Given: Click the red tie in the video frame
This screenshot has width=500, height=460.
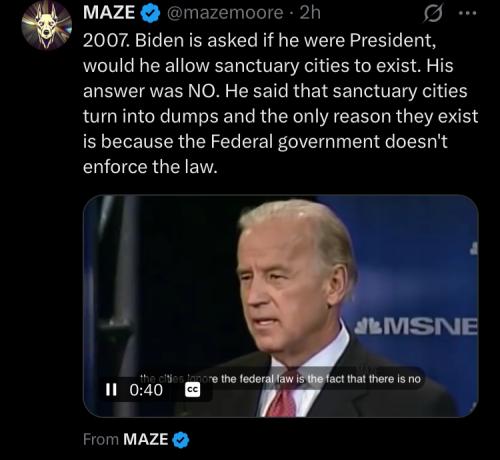Looking at the screenshot, I should pos(285,395).
